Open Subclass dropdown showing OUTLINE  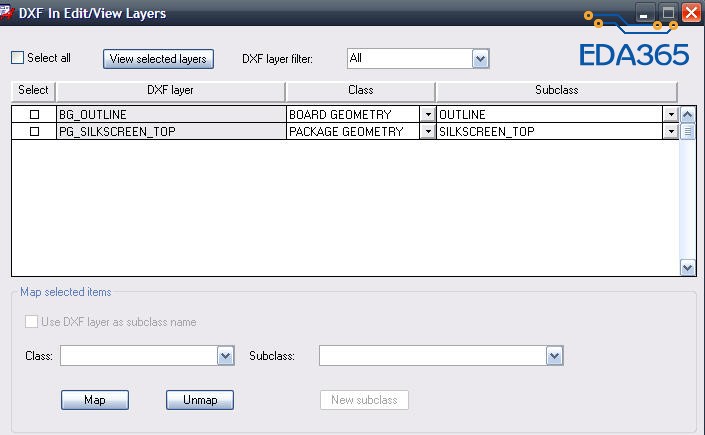pyautogui.click(x=670, y=114)
